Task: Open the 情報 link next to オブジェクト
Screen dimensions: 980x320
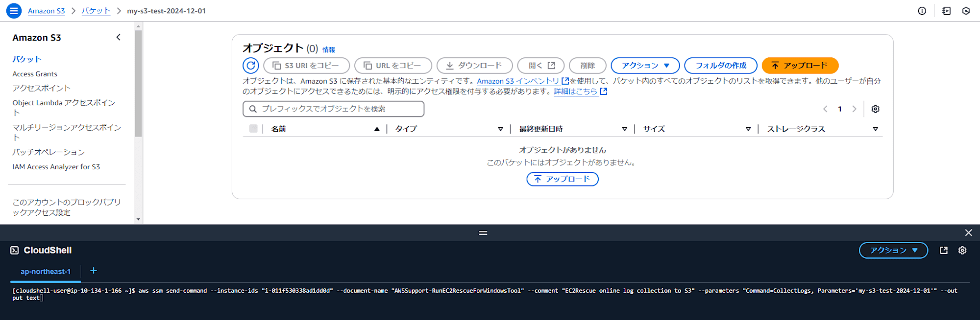Action: click(x=329, y=49)
